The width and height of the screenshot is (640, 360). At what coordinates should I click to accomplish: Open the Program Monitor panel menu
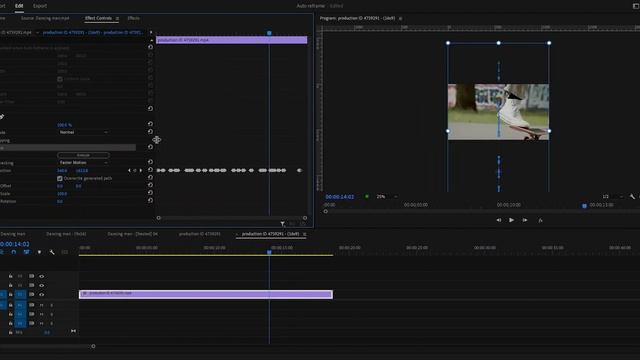pos(400,18)
